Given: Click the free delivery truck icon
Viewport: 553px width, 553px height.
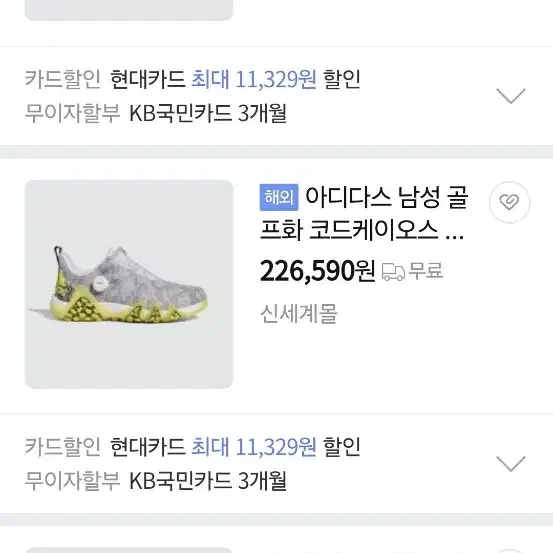Looking at the screenshot, I should (393, 272).
